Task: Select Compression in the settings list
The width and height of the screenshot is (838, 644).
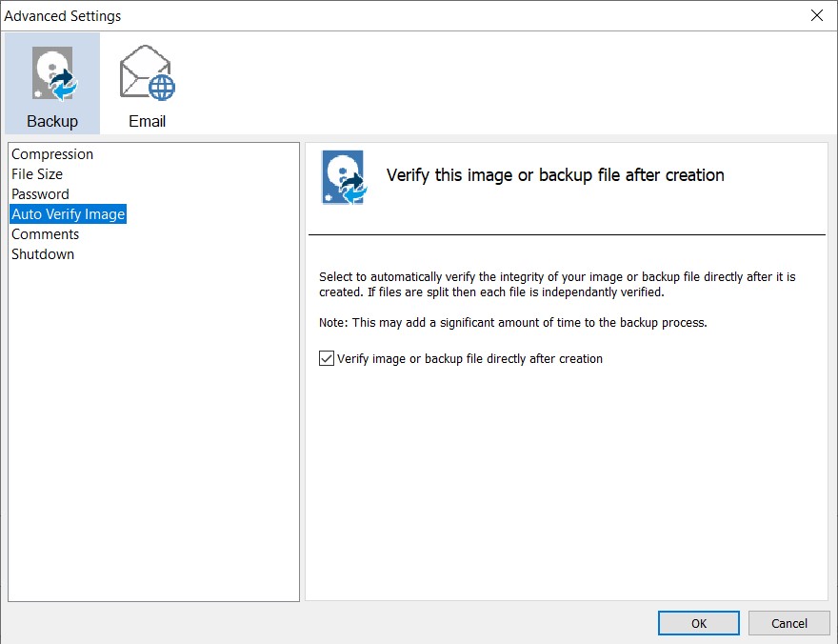Action: point(52,154)
